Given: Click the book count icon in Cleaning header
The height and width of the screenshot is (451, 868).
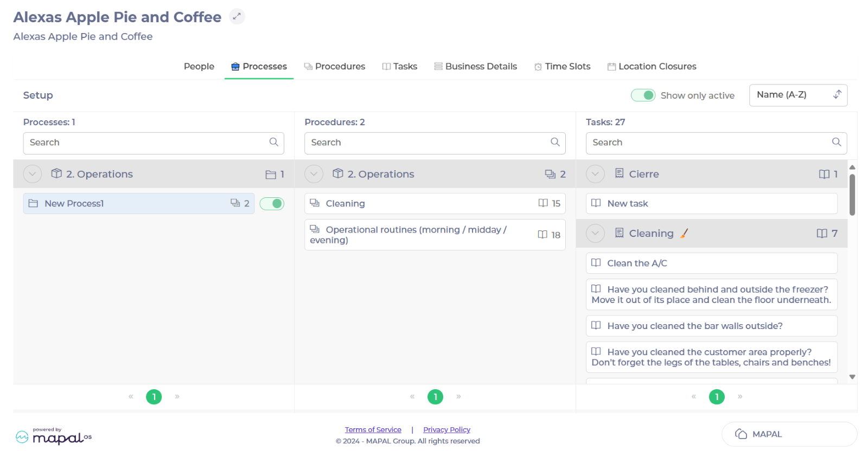Looking at the screenshot, I should click(x=822, y=233).
